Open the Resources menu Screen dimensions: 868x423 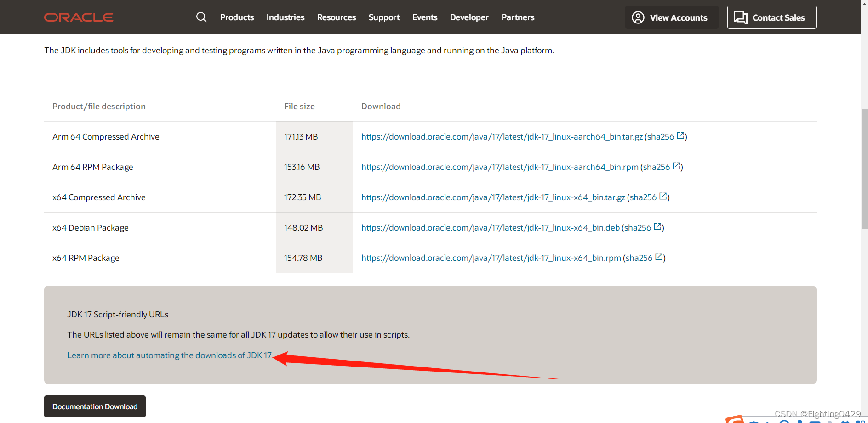pyautogui.click(x=337, y=17)
